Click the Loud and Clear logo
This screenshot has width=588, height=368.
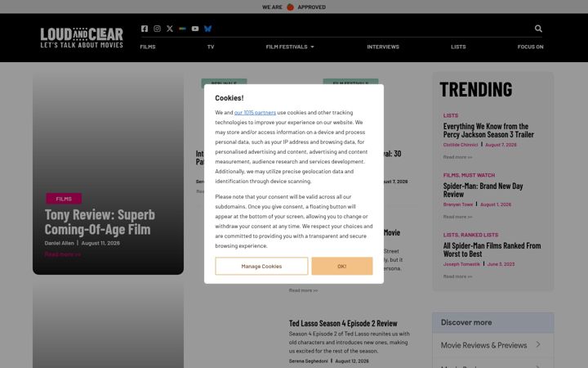82,38
